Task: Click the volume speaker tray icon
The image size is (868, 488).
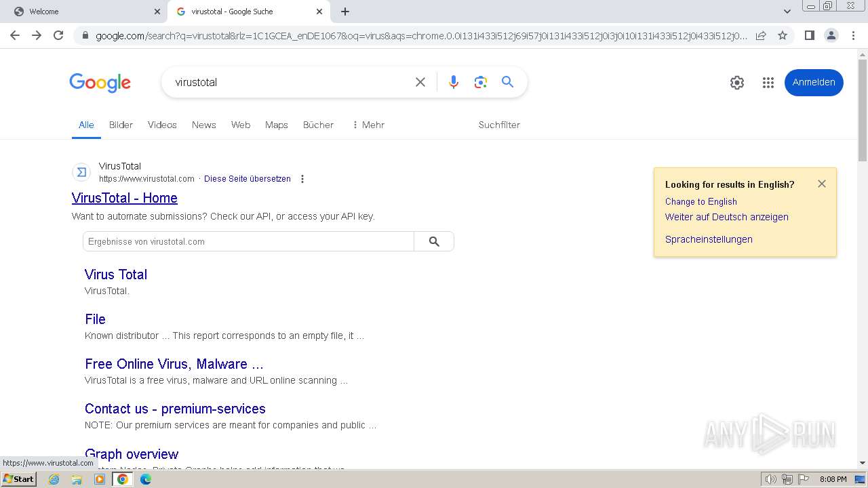Action: tap(771, 479)
